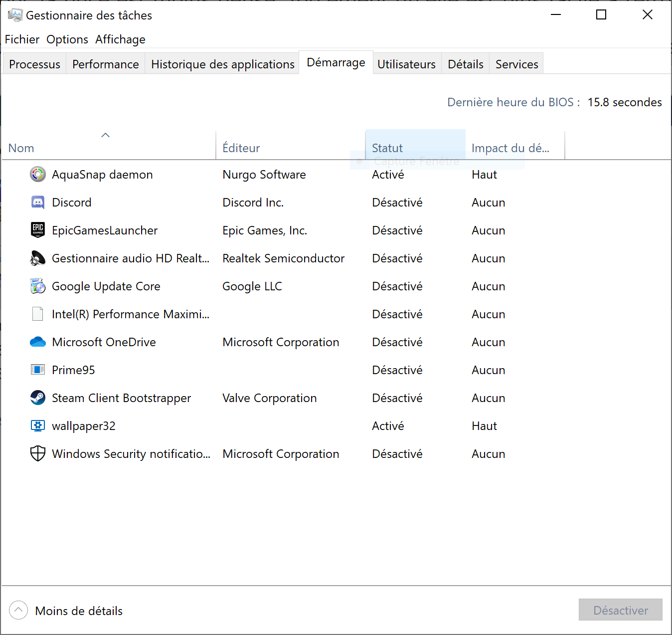
Task: Click Microsoft Corporation in Windows Security row
Action: click(281, 454)
